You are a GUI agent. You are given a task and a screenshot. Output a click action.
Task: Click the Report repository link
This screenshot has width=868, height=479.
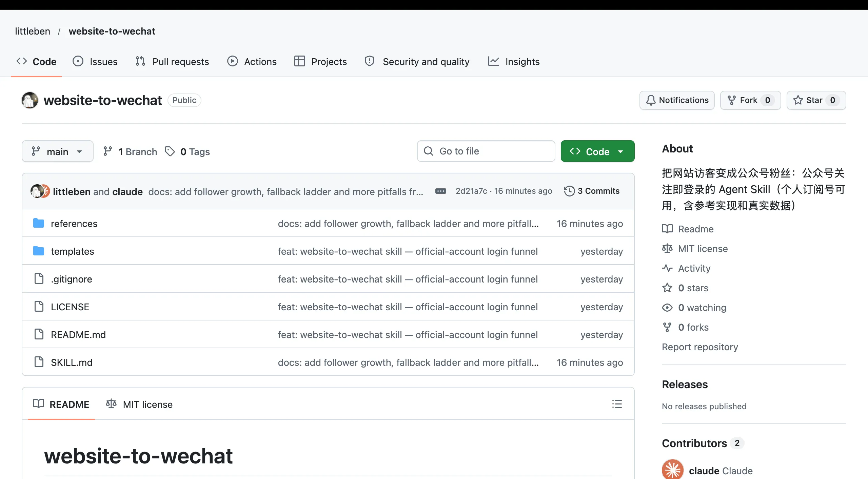point(700,347)
